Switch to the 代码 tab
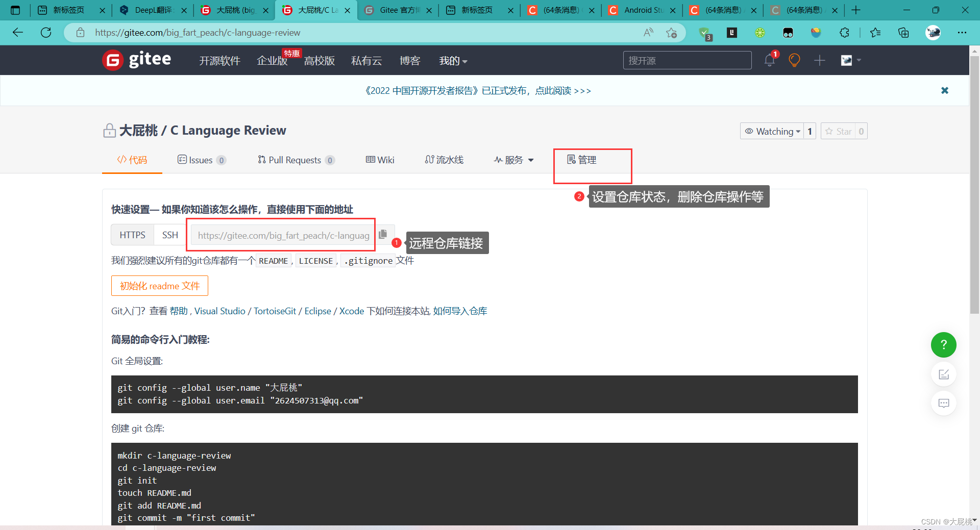 tap(132, 160)
